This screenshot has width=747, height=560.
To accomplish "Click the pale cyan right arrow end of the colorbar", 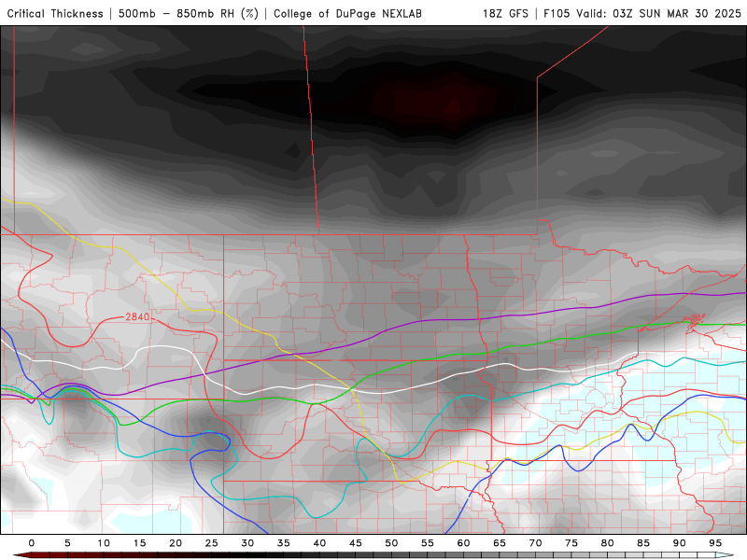I will tap(725, 555).
